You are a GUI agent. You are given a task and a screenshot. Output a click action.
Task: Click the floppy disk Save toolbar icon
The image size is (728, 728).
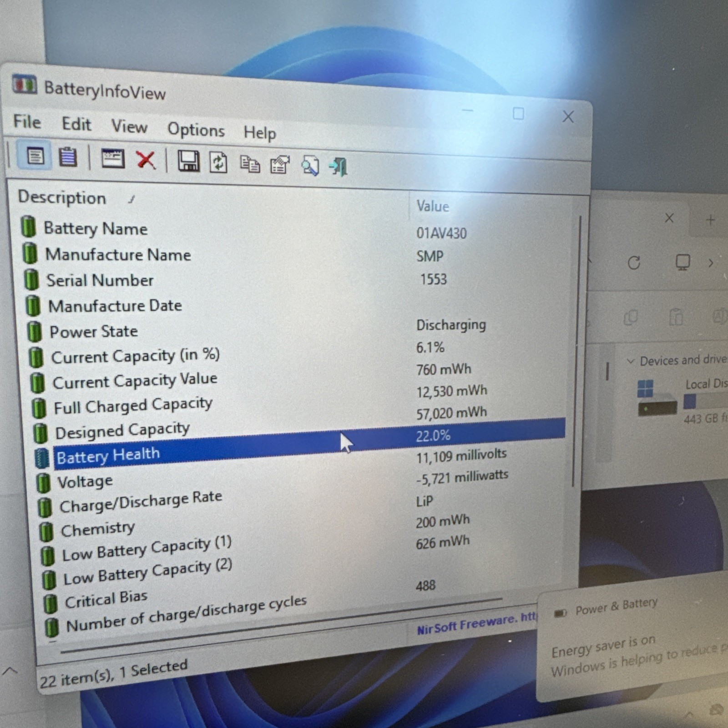click(188, 162)
